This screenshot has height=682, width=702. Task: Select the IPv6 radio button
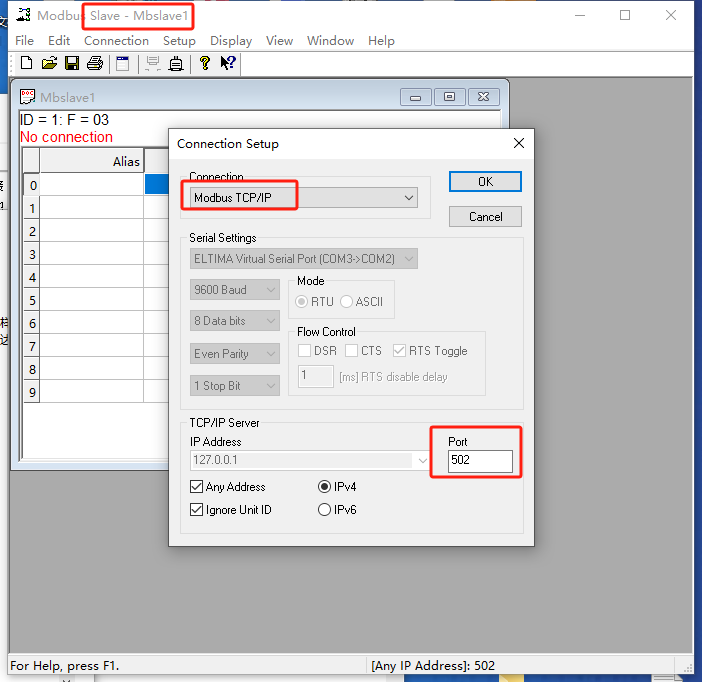324,510
